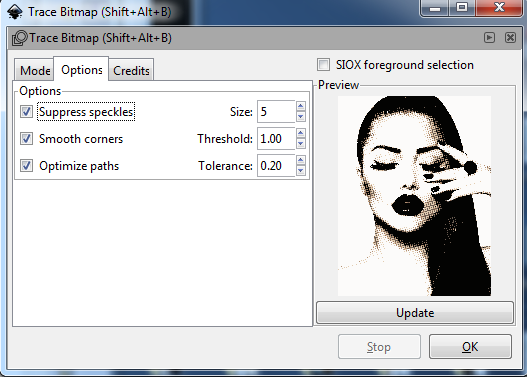The width and height of the screenshot is (527, 377).
Task: Click the Threshold: label
Action: click(x=225, y=139)
